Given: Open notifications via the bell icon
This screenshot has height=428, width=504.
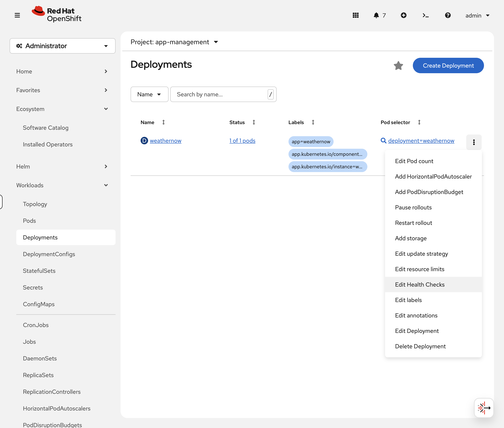Looking at the screenshot, I should coord(376,15).
